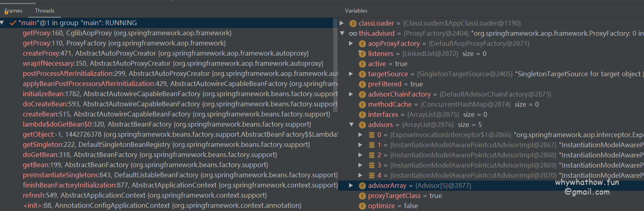
Task: Click the main thread checkmark icon
Action: coord(13,23)
